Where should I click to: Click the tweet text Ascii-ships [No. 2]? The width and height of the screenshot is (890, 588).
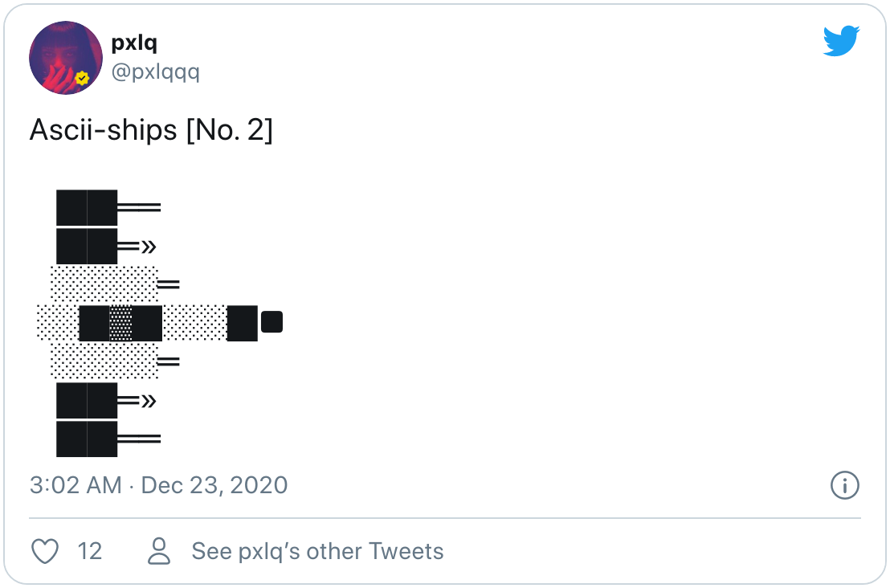coord(151,130)
